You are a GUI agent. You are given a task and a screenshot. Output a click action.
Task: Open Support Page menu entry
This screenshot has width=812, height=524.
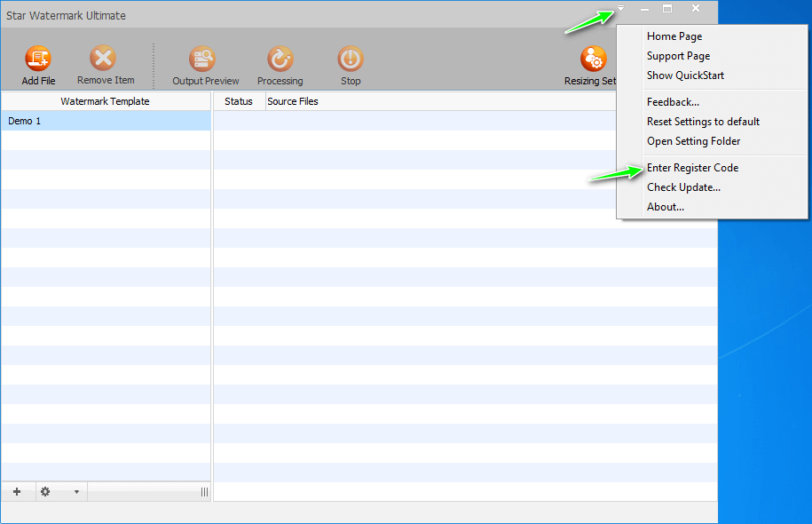678,56
